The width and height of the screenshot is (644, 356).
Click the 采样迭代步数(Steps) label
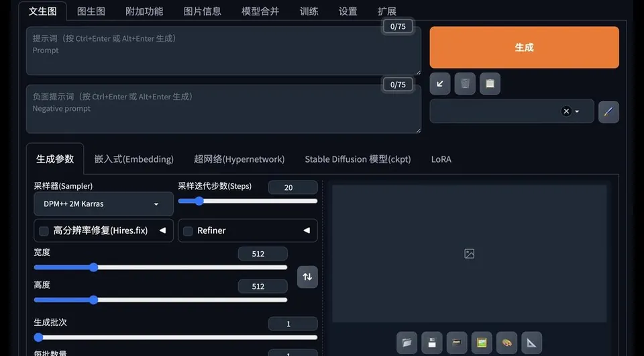click(215, 186)
